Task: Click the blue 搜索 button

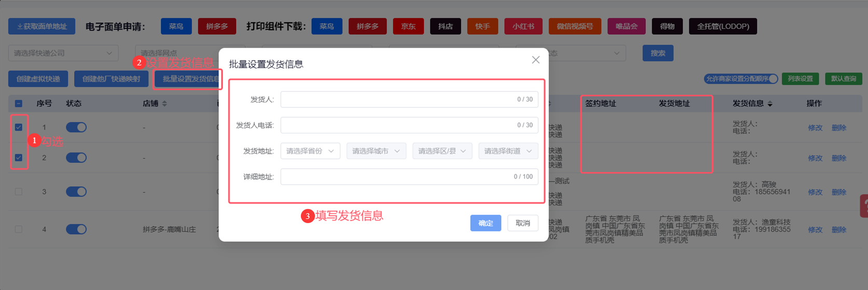Action: coord(658,53)
